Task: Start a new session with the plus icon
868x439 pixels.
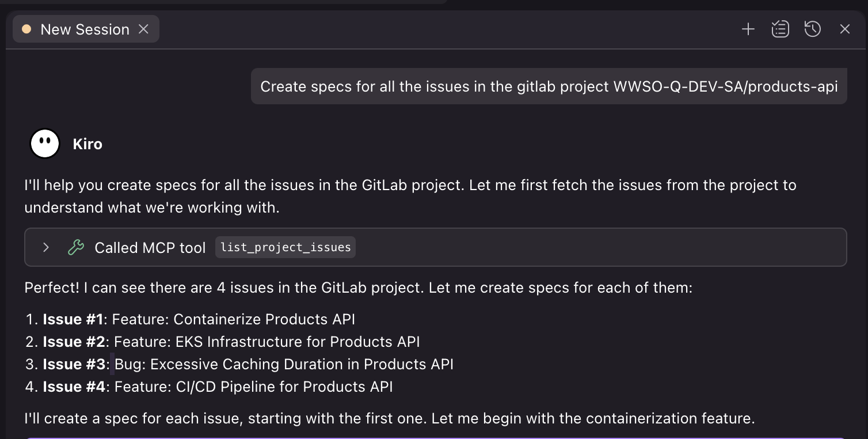Action: [x=748, y=28]
